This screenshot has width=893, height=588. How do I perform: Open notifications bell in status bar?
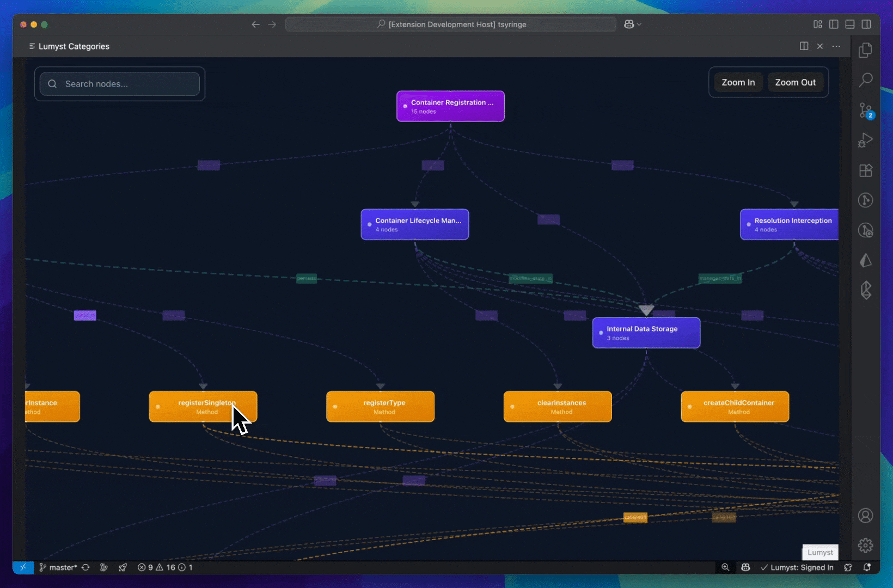tap(867, 567)
